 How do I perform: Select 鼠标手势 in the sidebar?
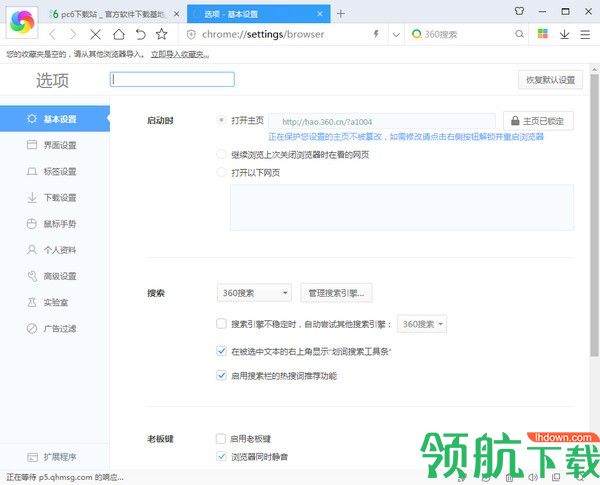(x=55, y=224)
